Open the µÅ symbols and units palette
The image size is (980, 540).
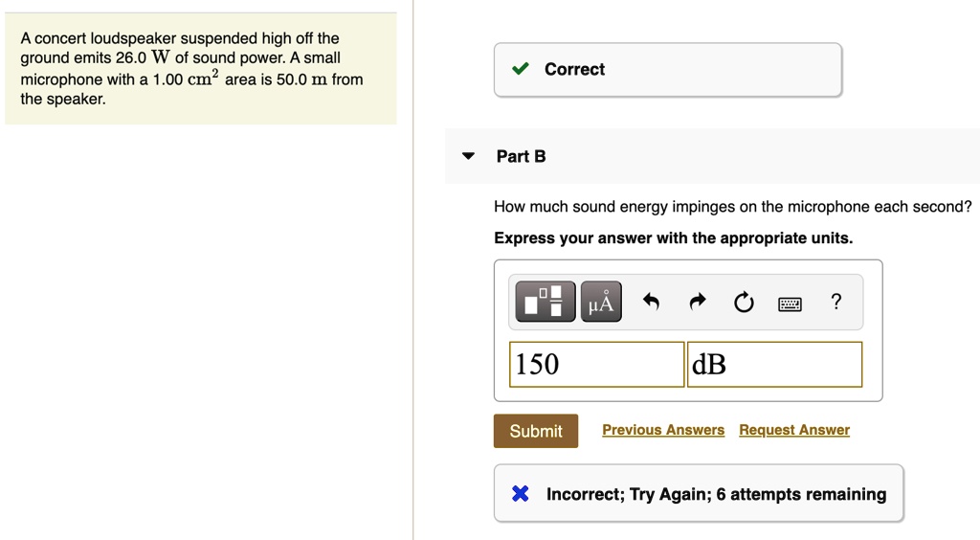[601, 302]
